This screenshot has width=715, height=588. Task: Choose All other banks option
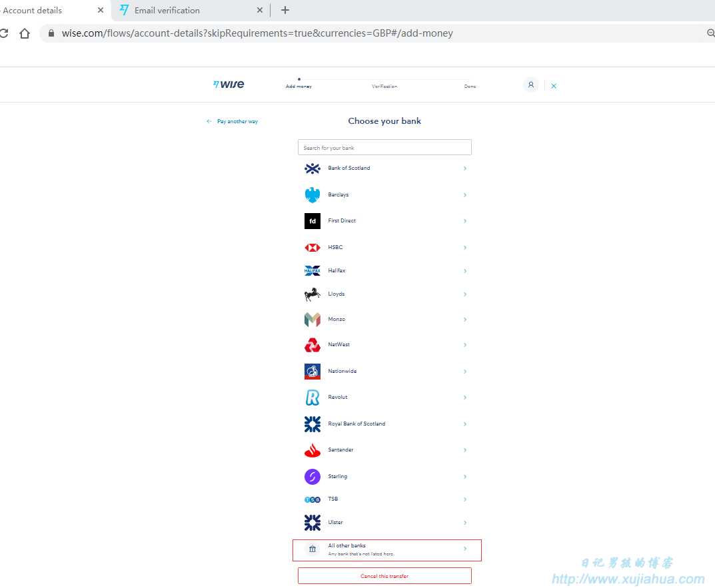(387, 550)
